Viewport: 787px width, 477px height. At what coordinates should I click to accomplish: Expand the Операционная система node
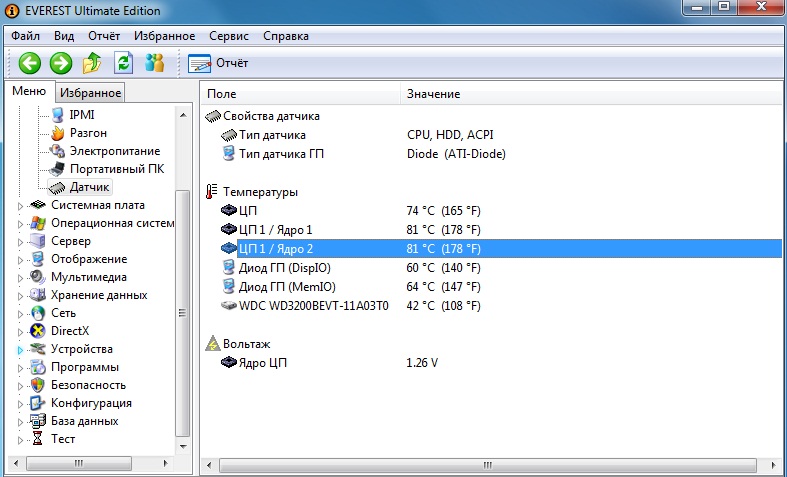tap(20, 224)
